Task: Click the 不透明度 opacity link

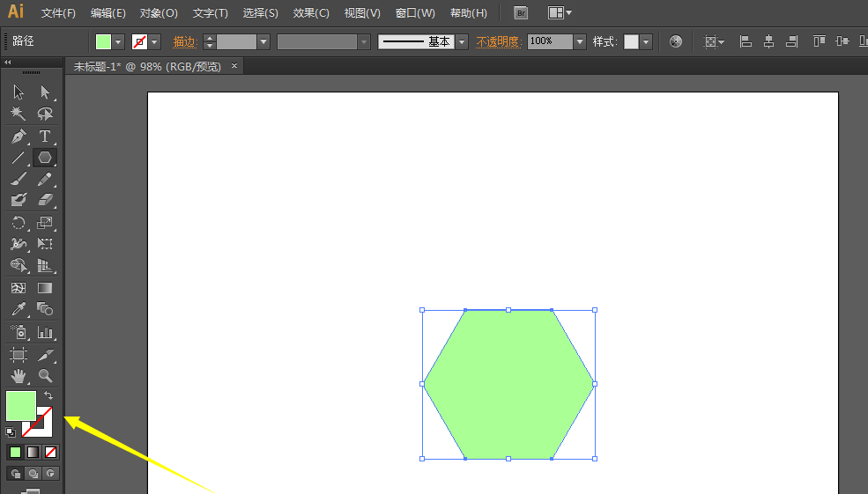Action: pyautogui.click(x=499, y=41)
